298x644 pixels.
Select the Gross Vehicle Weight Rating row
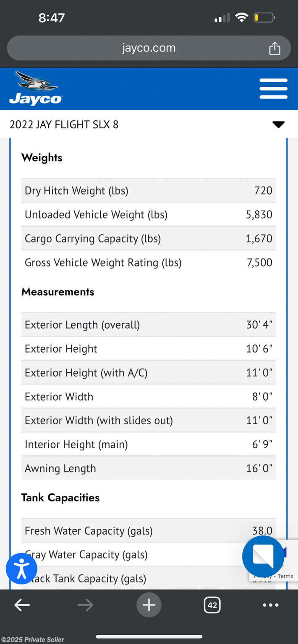tap(149, 262)
